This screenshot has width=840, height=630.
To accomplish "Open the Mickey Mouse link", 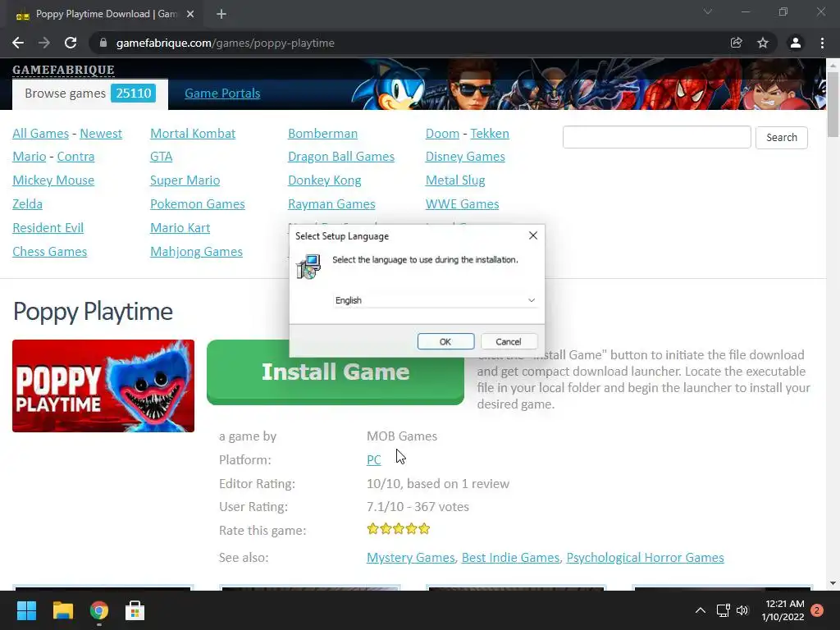I will click(x=53, y=180).
